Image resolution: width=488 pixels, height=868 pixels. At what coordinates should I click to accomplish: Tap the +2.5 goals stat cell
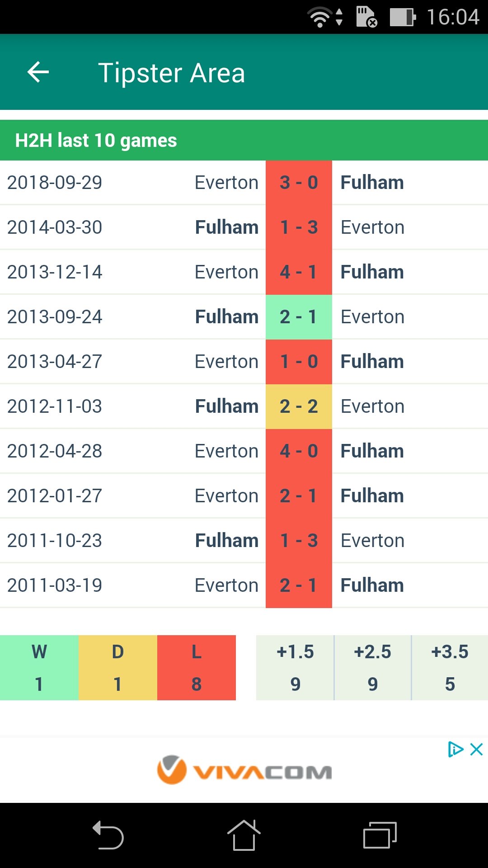373,668
